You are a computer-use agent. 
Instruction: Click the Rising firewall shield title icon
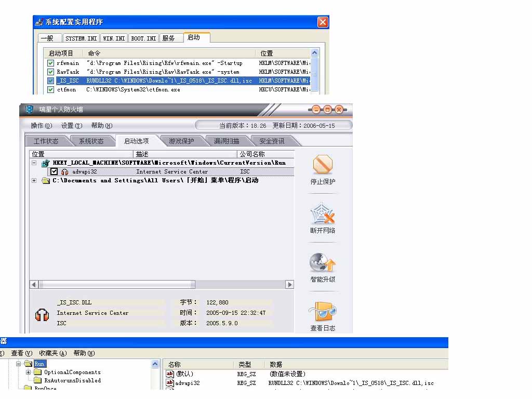tap(30, 109)
